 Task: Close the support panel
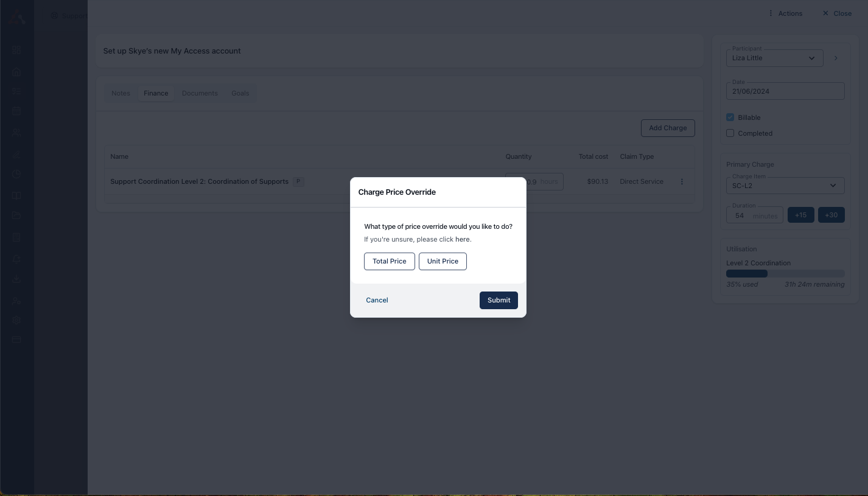click(837, 13)
